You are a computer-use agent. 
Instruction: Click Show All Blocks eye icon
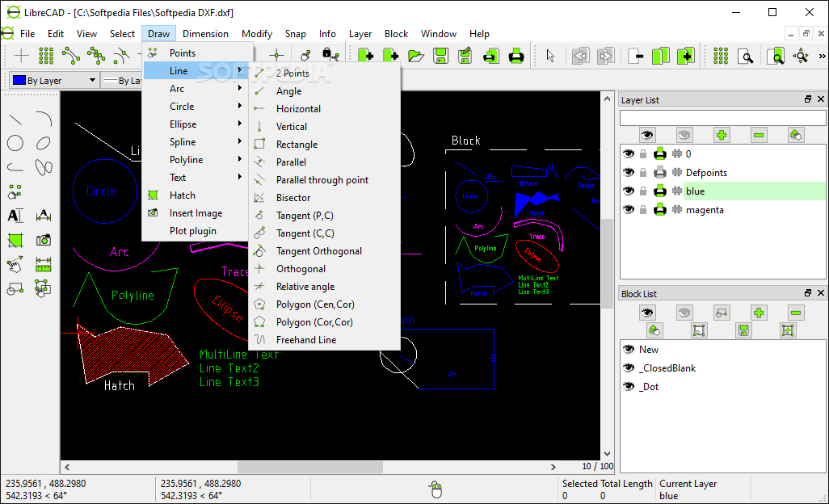[646, 313]
